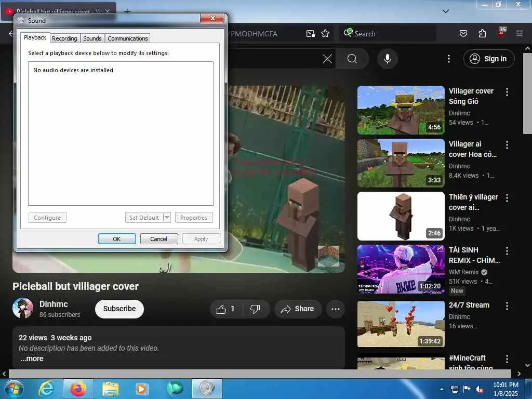
Task: Click OK in Sound dialog
Action: (117, 239)
